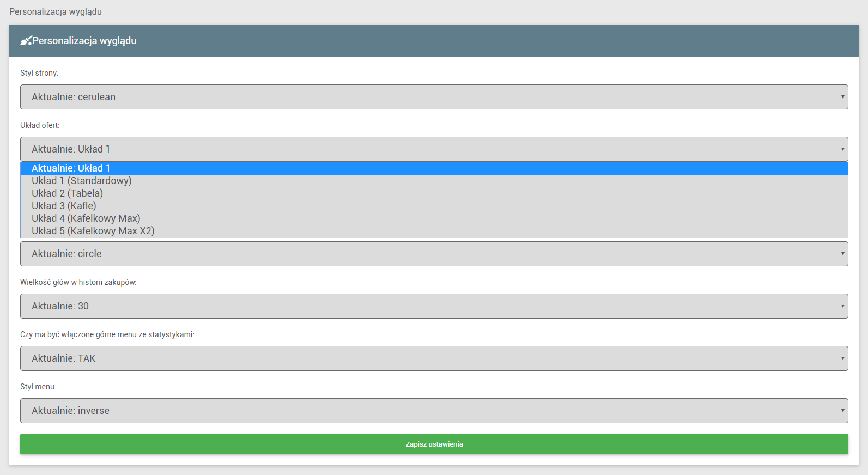Click the arrow on the 'Aktualnie: inverse' dropdown
This screenshot has height=475, width=868.
click(842, 411)
